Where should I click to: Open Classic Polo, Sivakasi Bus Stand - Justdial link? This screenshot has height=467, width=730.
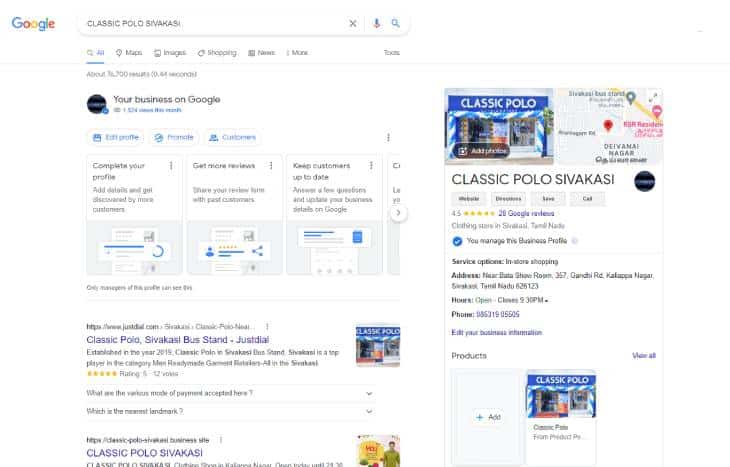point(178,340)
